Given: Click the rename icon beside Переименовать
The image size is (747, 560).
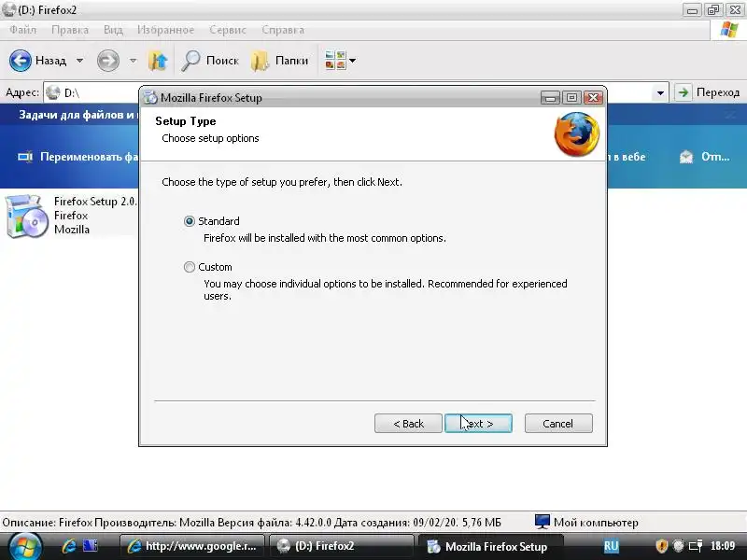Looking at the screenshot, I should point(25,157).
